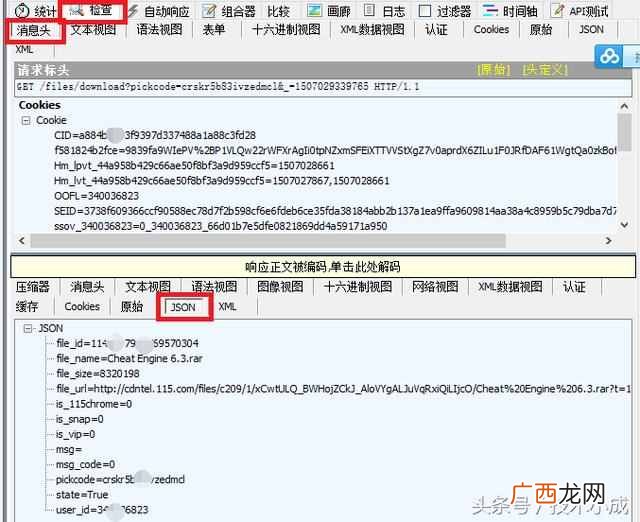The image size is (640, 522).
Task: Select the SEID cookie row
Action: [x=335, y=211]
